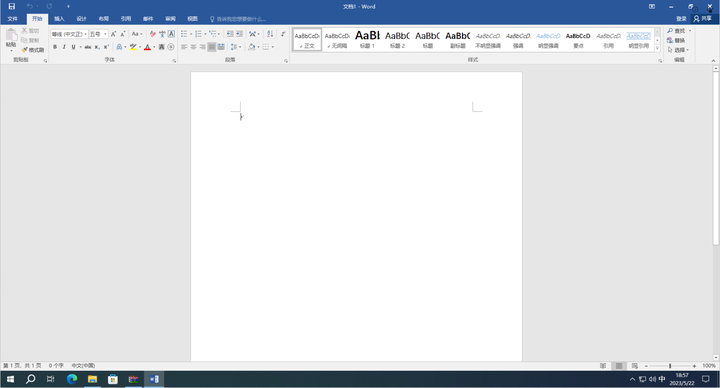
Task: Toggle Superscript formatting
Action: tap(106, 47)
